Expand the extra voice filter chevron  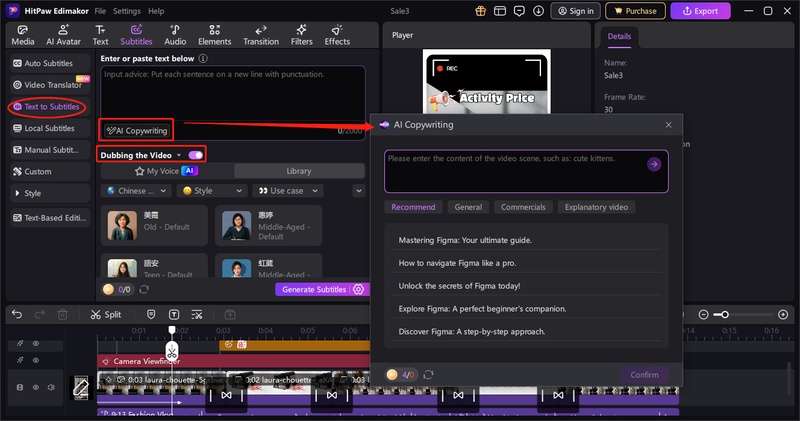[x=359, y=190]
